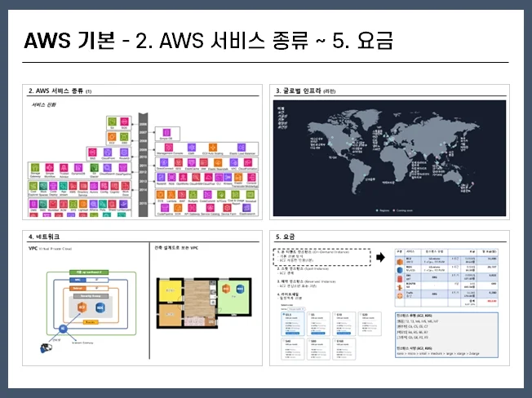Click the Elasticsearch service icon
This screenshot has width=532, height=398.
[246, 208]
